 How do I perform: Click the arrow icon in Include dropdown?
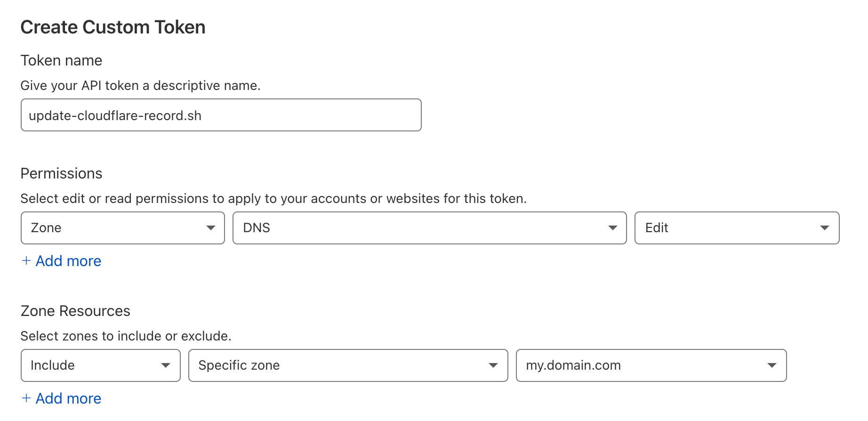[x=166, y=365]
